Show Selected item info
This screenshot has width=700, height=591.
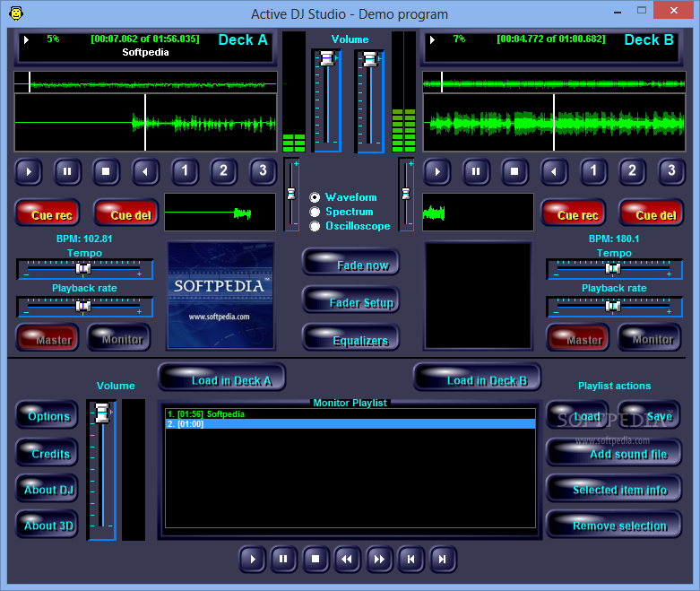(614, 488)
